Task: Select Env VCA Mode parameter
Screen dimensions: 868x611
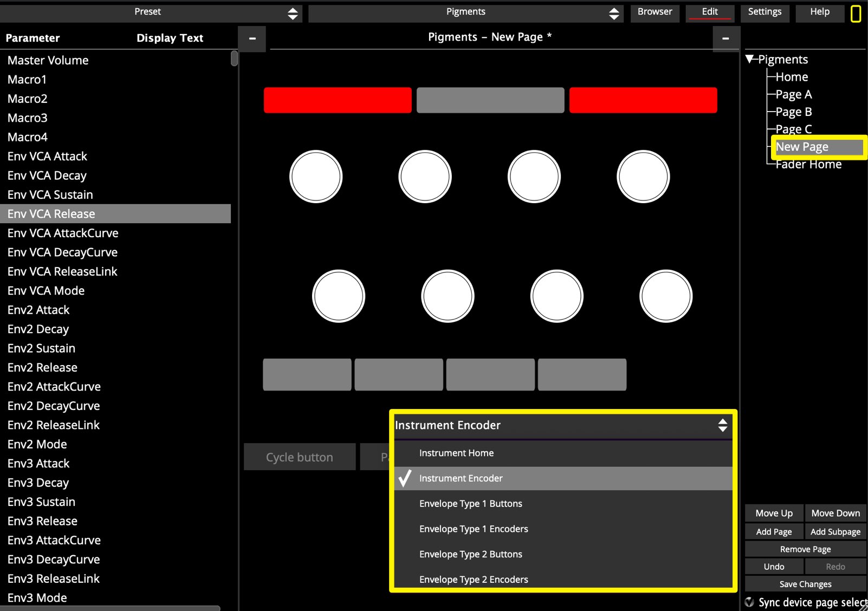Action: pyautogui.click(x=115, y=291)
